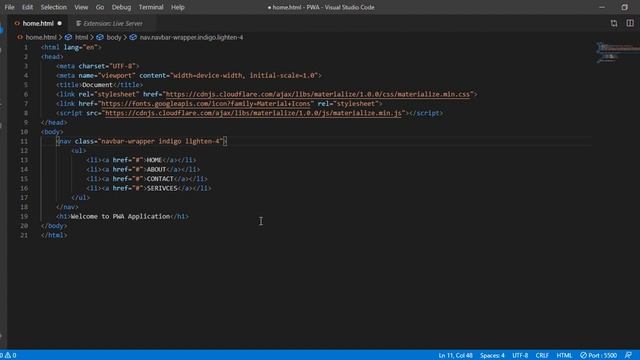Click the Google Fonts Material Icons URL

coord(206,104)
